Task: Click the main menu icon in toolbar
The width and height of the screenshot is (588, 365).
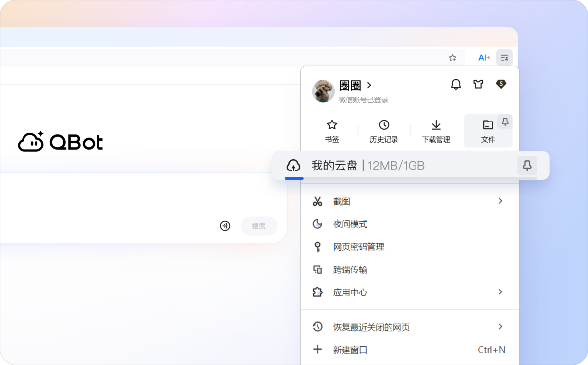Action: [504, 58]
